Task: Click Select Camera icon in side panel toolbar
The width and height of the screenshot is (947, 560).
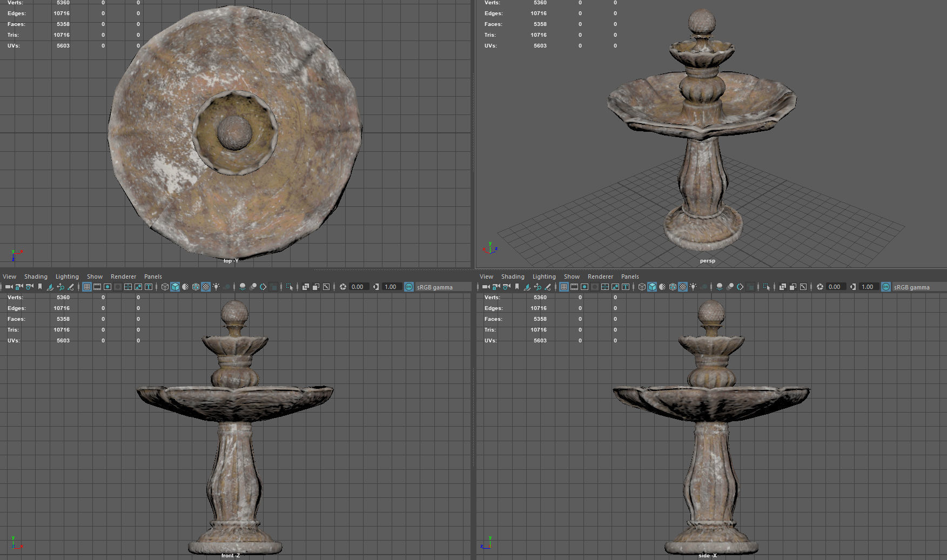Action: coord(486,287)
